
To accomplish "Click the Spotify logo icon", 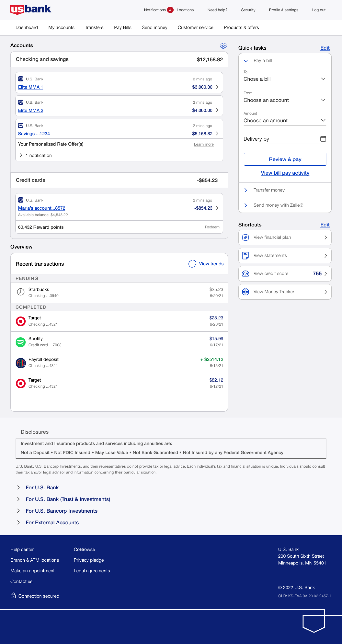I will 20,342.
